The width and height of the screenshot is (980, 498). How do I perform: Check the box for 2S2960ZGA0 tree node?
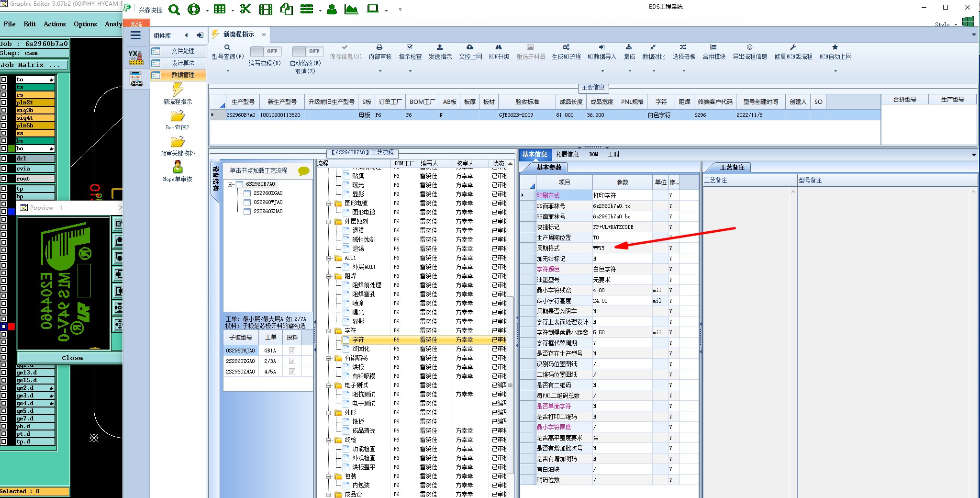247,193
